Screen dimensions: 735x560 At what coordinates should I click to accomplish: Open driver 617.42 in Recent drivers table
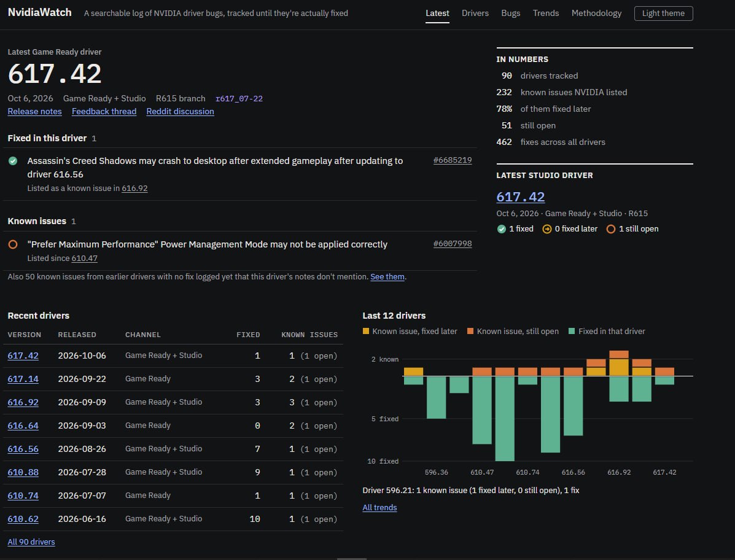point(23,356)
